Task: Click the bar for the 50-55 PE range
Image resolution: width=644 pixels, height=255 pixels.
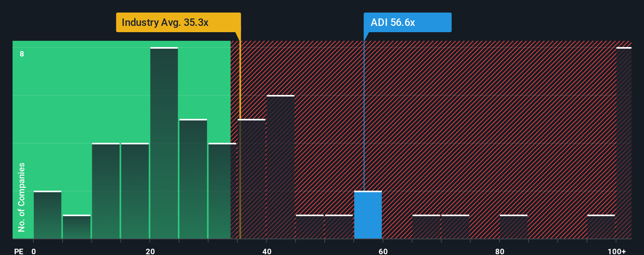Action: click(x=339, y=227)
